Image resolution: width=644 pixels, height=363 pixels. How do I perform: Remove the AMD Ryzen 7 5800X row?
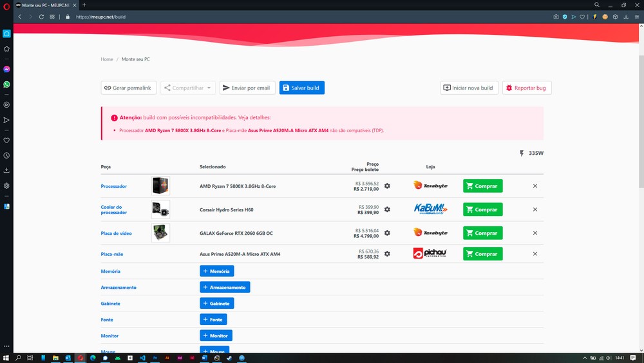click(x=535, y=186)
